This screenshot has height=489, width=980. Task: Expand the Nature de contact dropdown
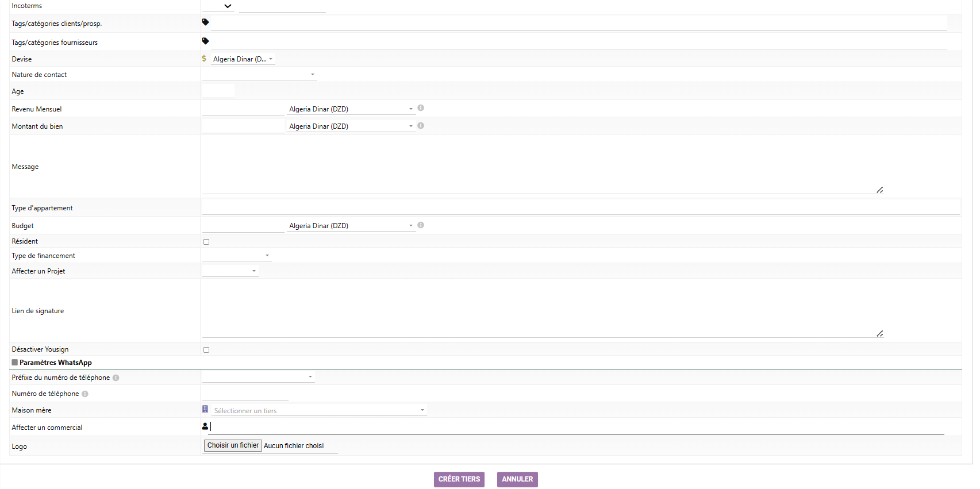(259, 75)
